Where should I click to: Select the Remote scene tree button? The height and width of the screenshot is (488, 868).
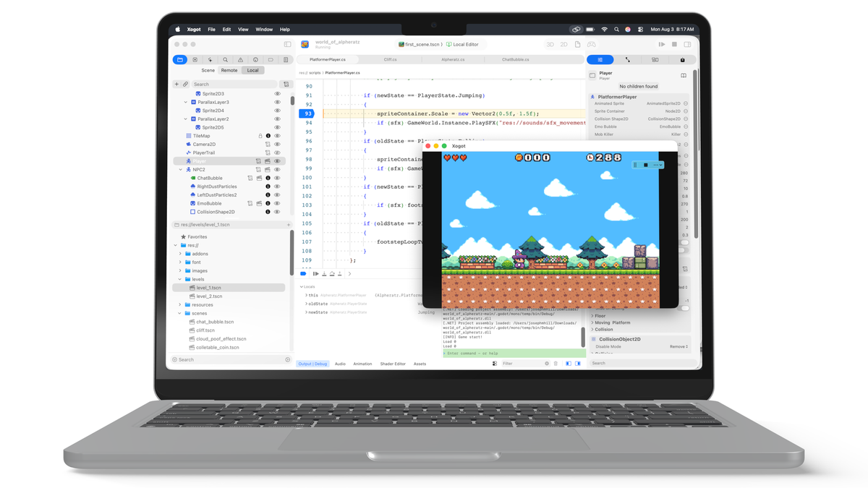click(x=229, y=71)
